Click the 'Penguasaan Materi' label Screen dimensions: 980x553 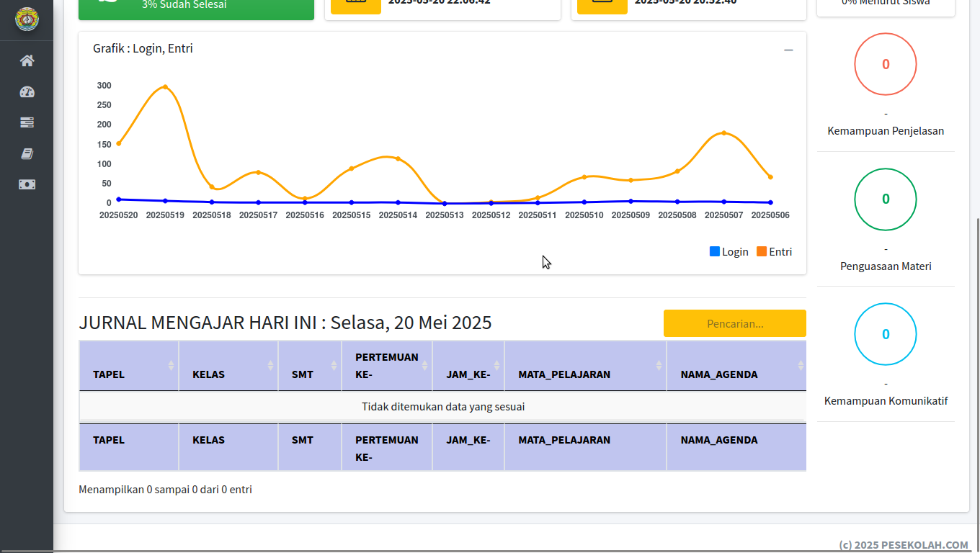click(886, 266)
